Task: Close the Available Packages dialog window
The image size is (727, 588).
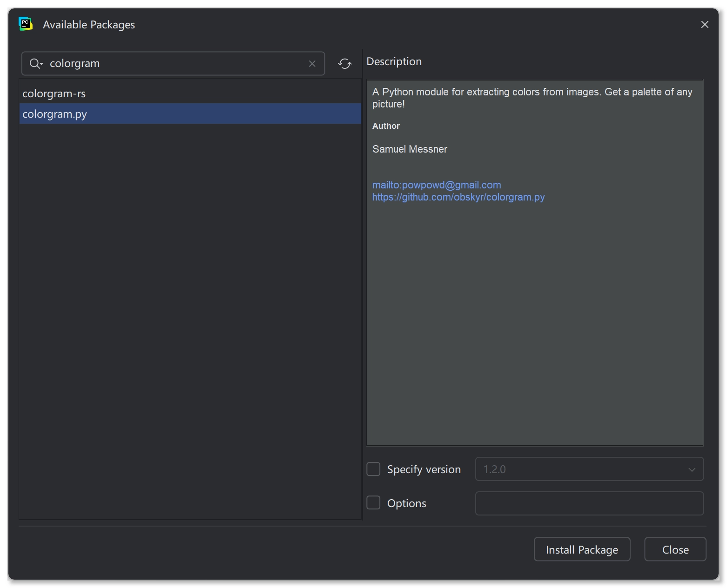Action: tap(705, 25)
